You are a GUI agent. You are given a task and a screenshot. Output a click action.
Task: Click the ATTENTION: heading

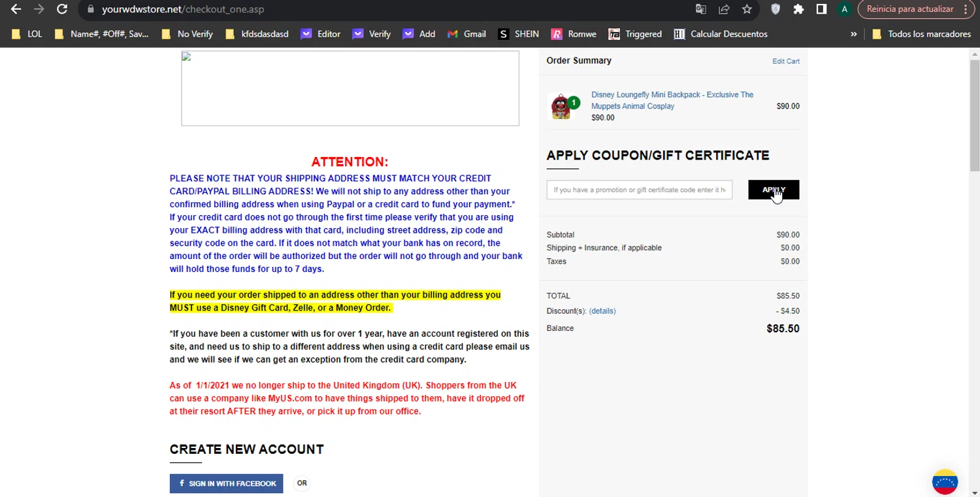350,162
